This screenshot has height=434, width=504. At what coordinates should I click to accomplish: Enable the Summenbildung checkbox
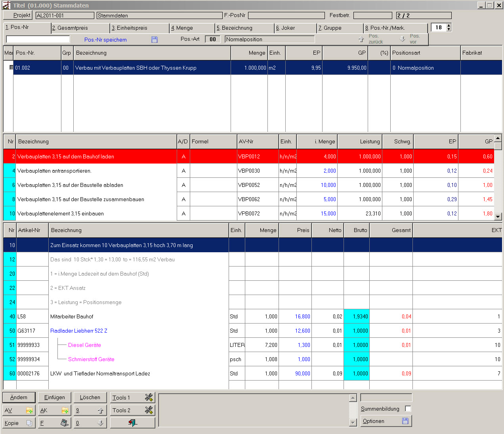[x=408, y=409]
